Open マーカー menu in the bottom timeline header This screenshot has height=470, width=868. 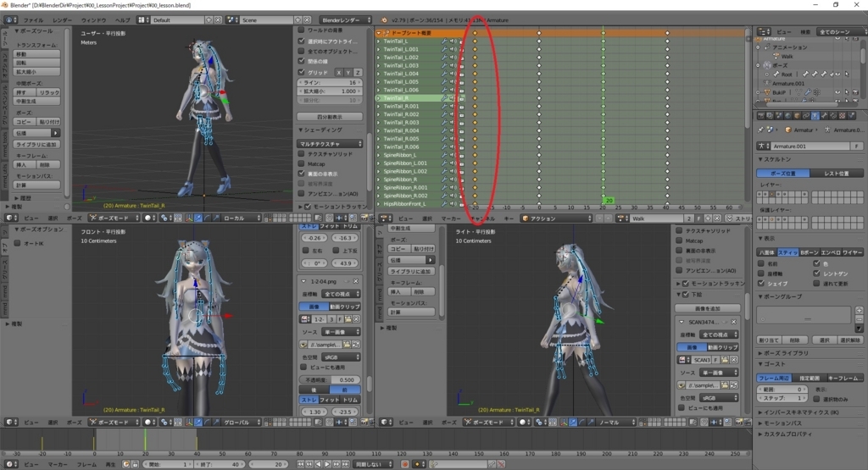click(x=58, y=464)
